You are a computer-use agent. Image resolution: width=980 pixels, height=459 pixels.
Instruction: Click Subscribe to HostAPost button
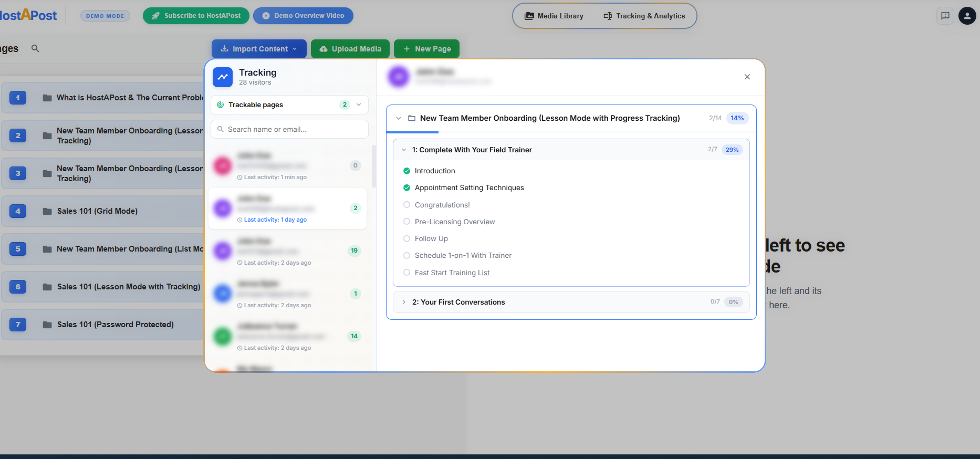(196, 16)
